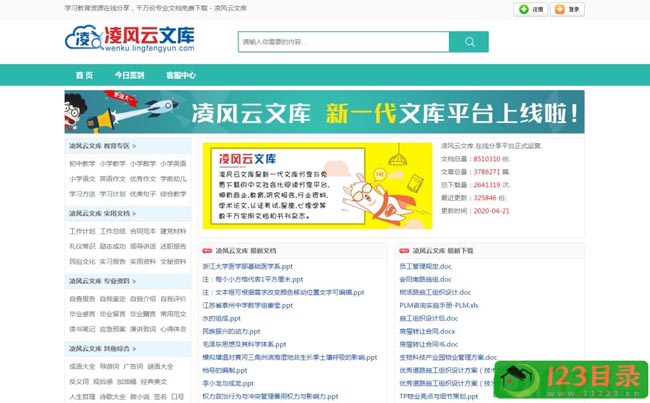Click the yellow 凌风云文库 intro image
Viewport: 650px width, 403px height.
click(x=318, y=186)
